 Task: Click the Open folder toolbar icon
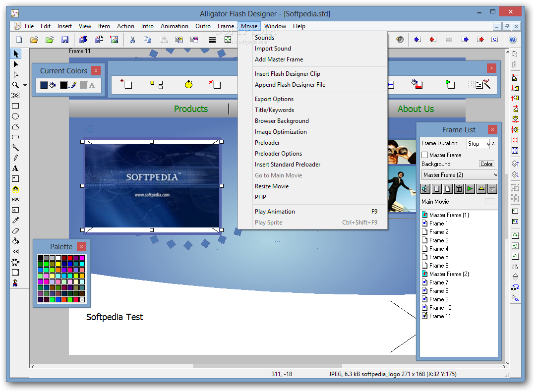(x=34, y=40)
